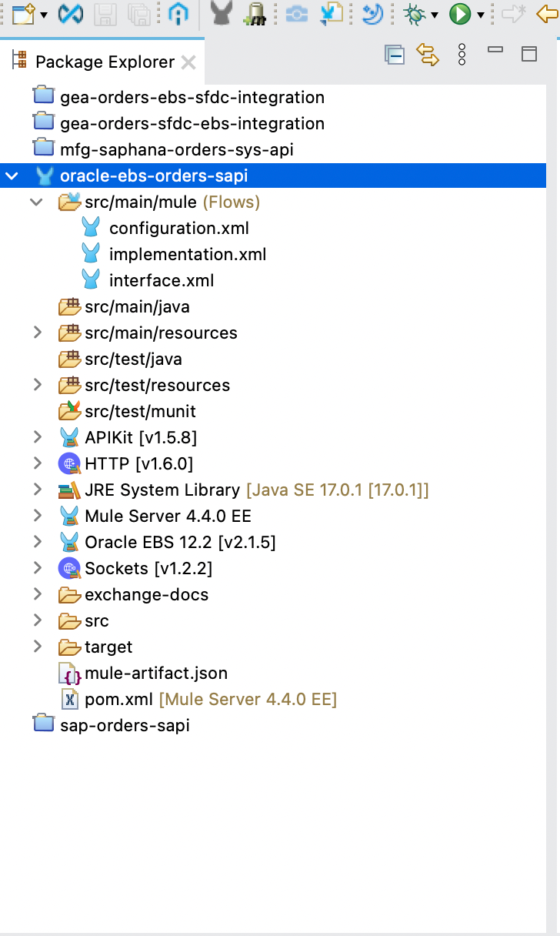The height and width of the screenshot is (936, 560).
Task: Select the src/test/munit folder
Action: coord(140,412)
